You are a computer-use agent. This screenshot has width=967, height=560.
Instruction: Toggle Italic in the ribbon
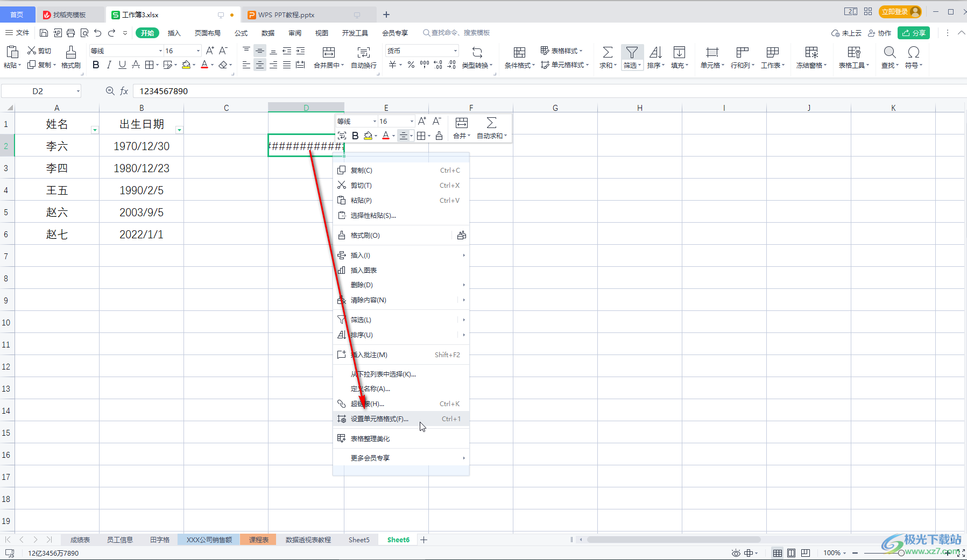tap(109, 65)
